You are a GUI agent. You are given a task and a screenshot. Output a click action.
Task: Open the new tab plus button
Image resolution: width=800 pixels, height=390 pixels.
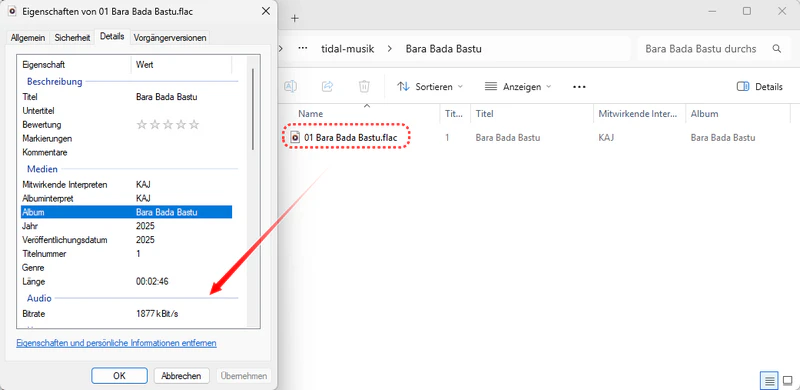(294, 18)
